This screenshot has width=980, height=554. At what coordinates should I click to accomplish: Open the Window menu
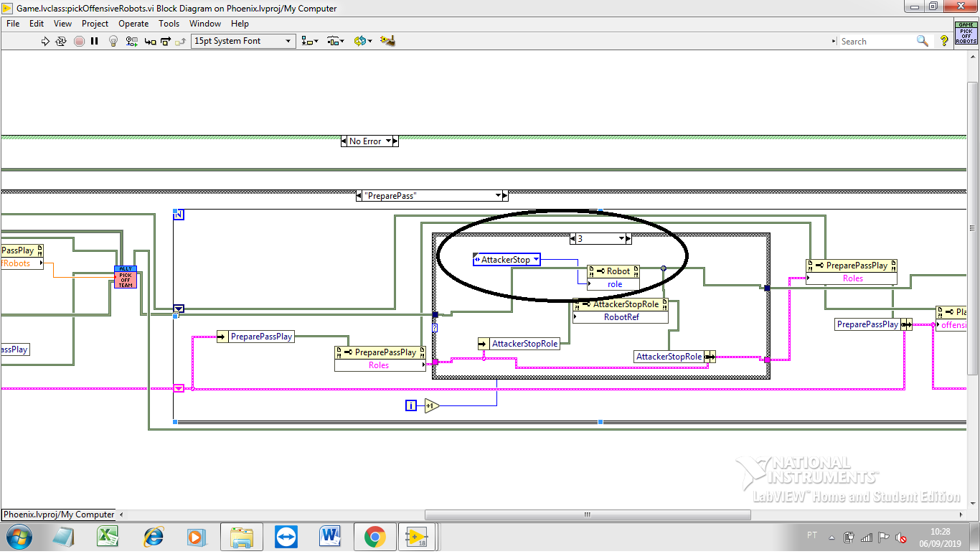point(205,24)
